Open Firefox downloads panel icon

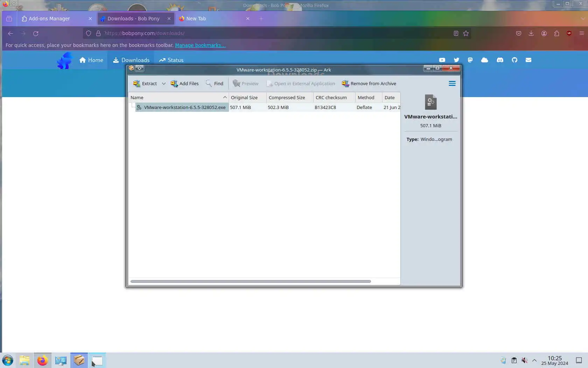tap(531, 33)
